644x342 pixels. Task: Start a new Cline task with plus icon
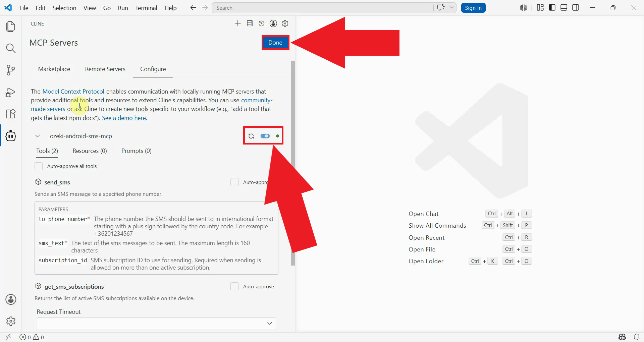point(238,23)
